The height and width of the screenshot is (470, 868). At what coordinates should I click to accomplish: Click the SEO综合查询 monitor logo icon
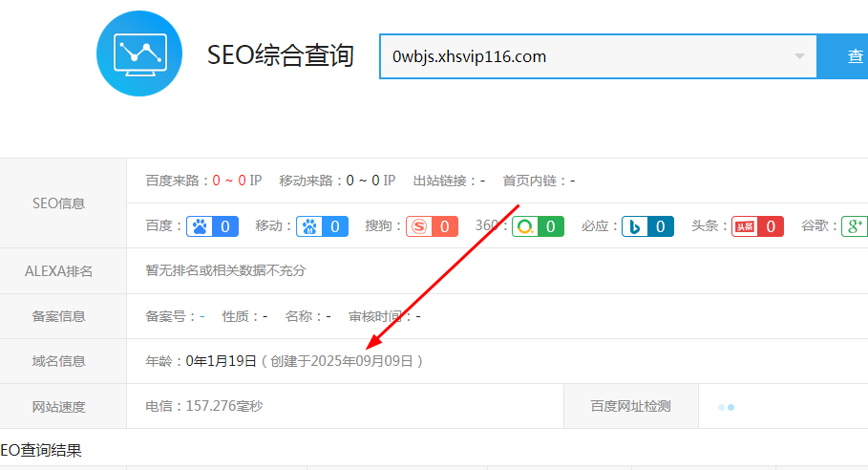coord(139,53)
